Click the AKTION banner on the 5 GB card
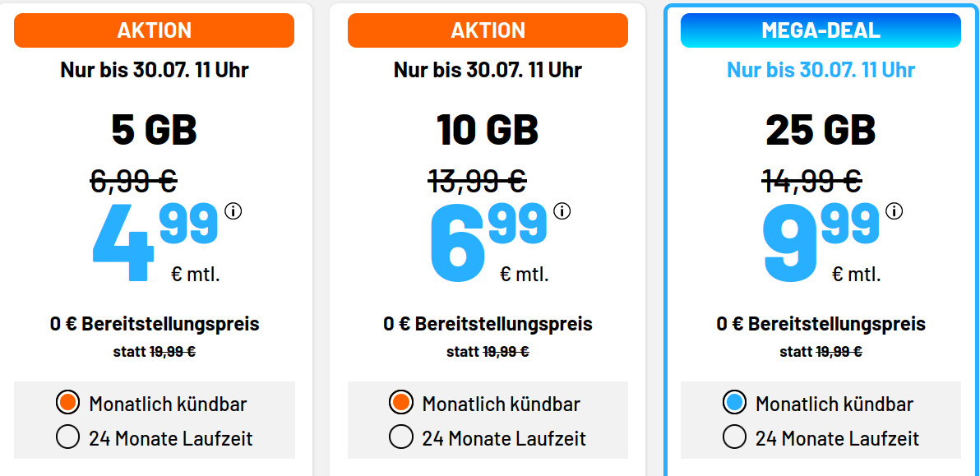Screen dimensions: 980x476 (153, 30)
